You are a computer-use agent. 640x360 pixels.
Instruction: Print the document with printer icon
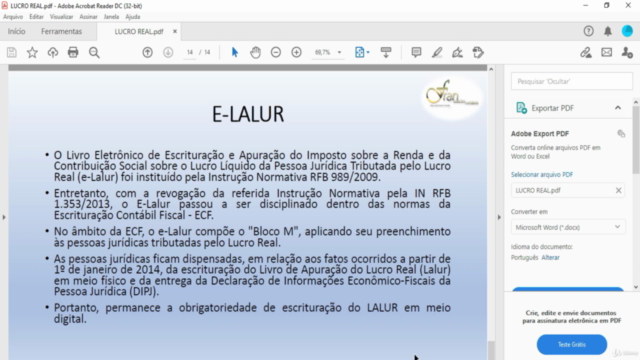tap(73, 52)
